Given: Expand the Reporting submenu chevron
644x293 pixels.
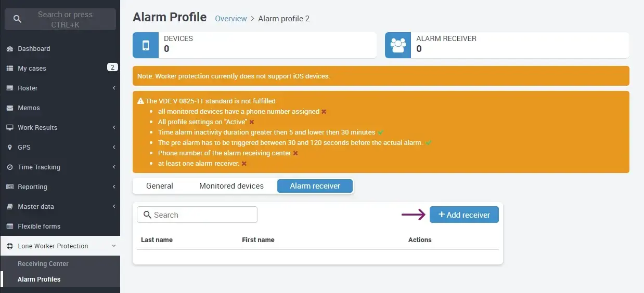Looking at the screenshot, I should tap(114, 187).
